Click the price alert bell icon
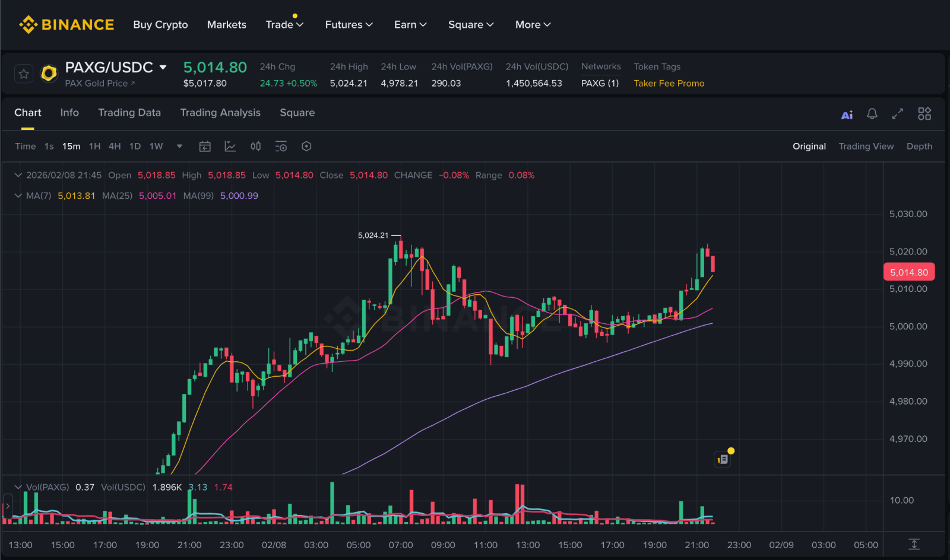950x560 pixels. coord(872,114)
